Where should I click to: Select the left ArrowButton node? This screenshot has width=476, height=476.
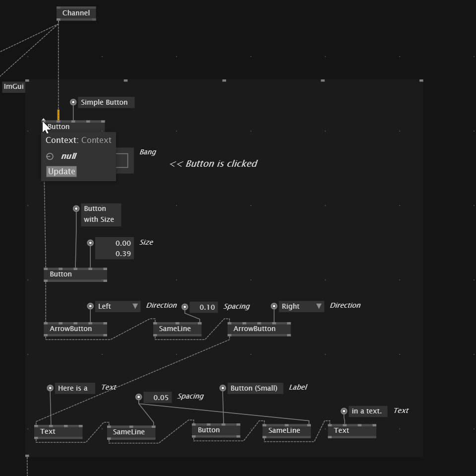[75, 329]
